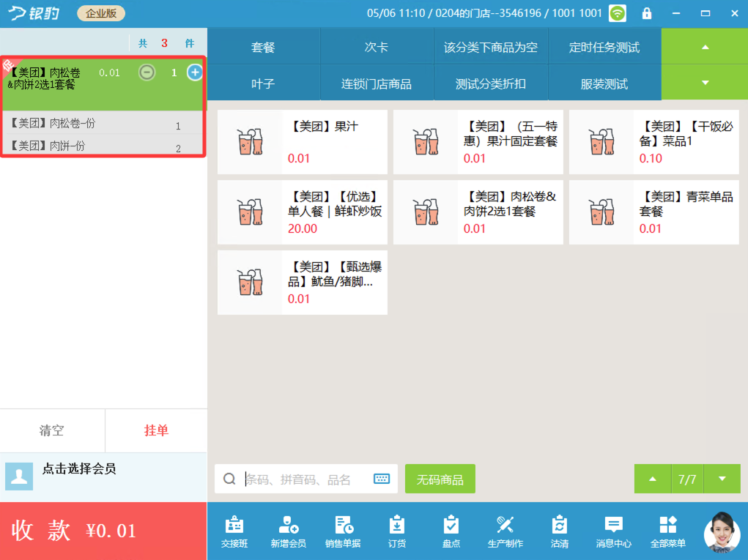Click the lock screen padlock icon
748x560 pixels.
pos(646,13)
